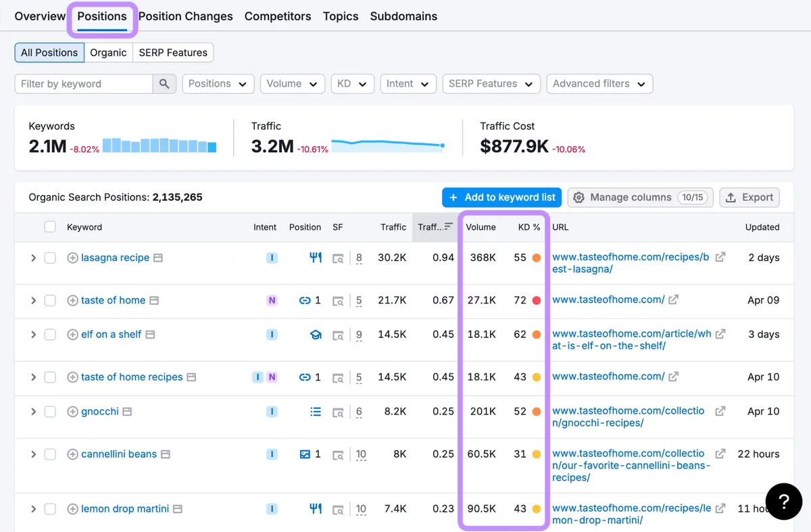
Task: Check the box for elf on a shelf row
Action: (x=50, y=334)
